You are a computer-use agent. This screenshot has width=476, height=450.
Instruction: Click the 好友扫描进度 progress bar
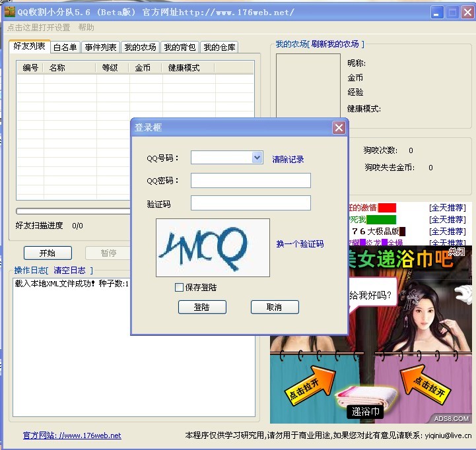pos(73,211)
